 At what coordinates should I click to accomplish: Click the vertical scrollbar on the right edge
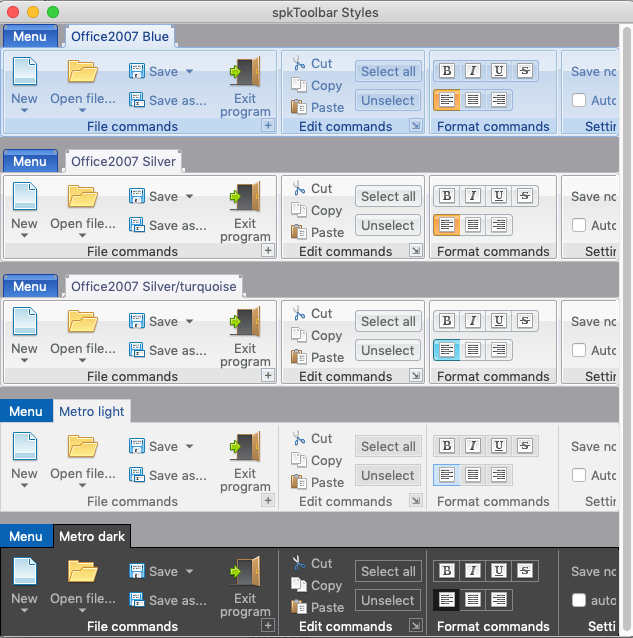626,330
